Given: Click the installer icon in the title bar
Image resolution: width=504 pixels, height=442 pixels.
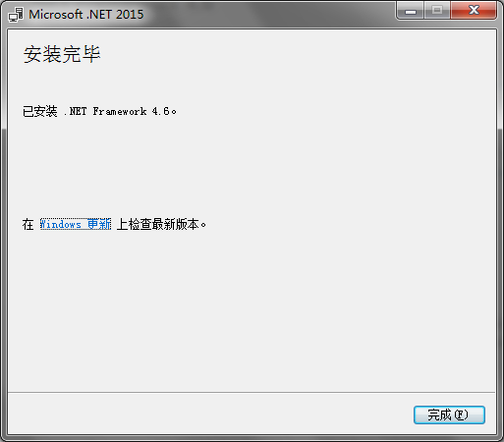Looking at the screenshot, I should (x=16, y=15).
